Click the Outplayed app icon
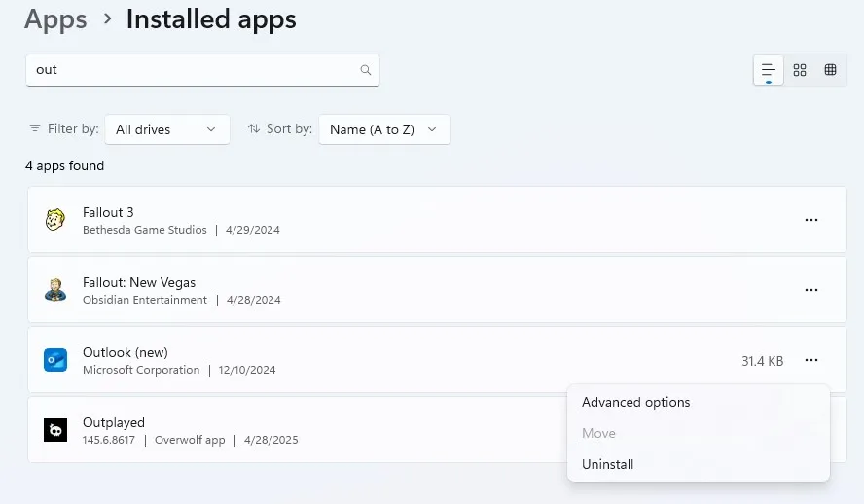Viewport: 864px width, 504px height. coord(55,430)
